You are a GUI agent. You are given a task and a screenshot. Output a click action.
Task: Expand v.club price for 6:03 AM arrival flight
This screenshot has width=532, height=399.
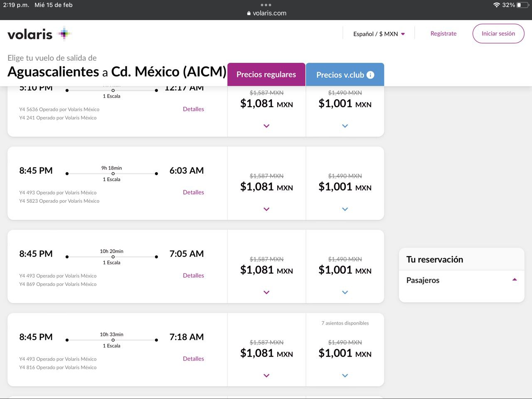pyautogui.click(x=345, y=209)
